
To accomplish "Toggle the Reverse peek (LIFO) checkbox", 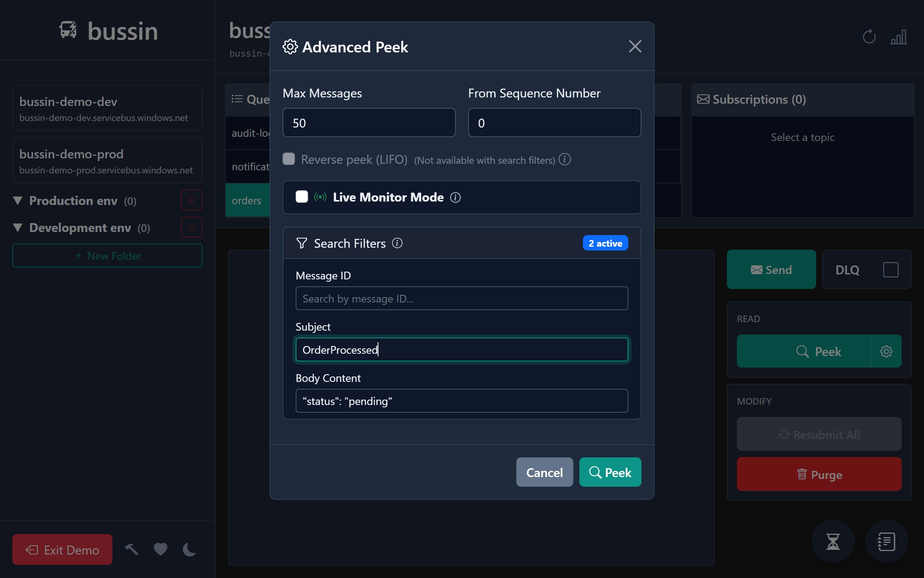I will coord(289,159).
